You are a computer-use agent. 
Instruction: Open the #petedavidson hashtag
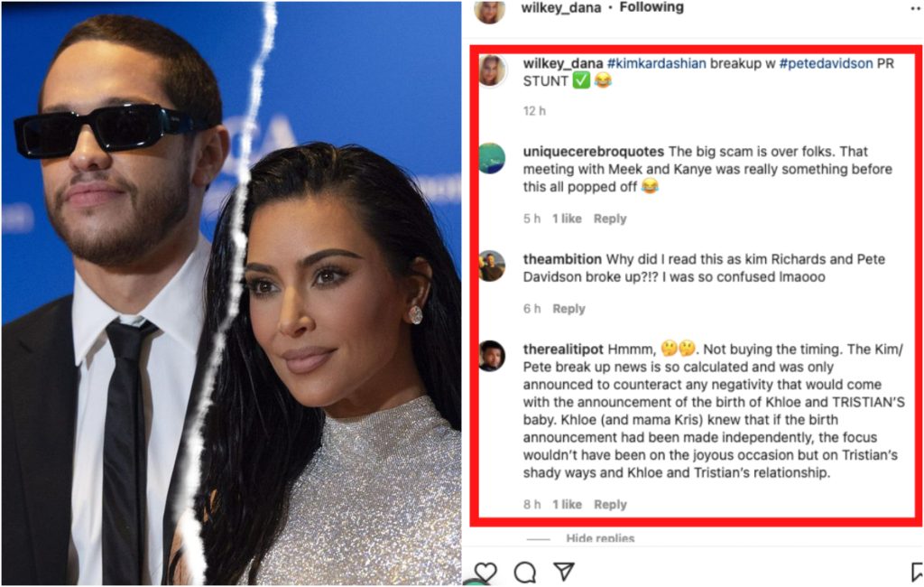826,64
